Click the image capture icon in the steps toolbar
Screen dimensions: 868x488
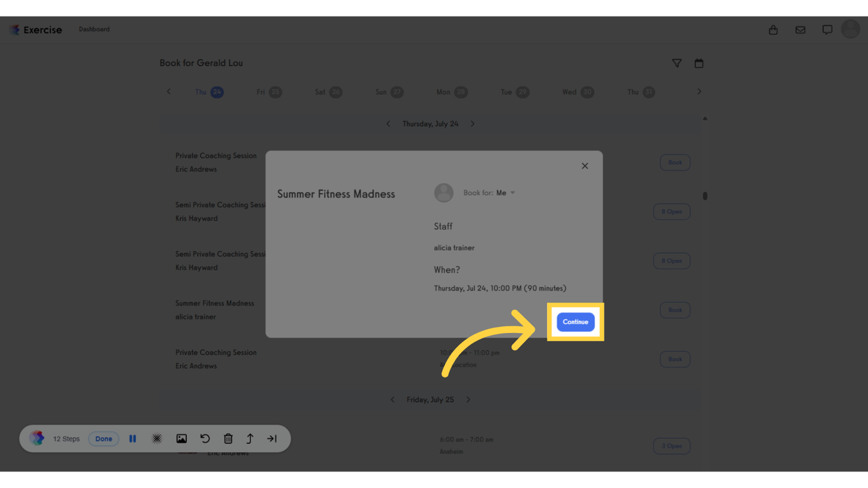click(182, 438)
